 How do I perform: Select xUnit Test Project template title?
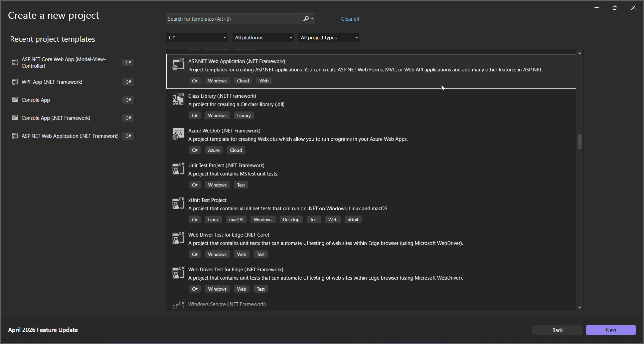(207, 200)
